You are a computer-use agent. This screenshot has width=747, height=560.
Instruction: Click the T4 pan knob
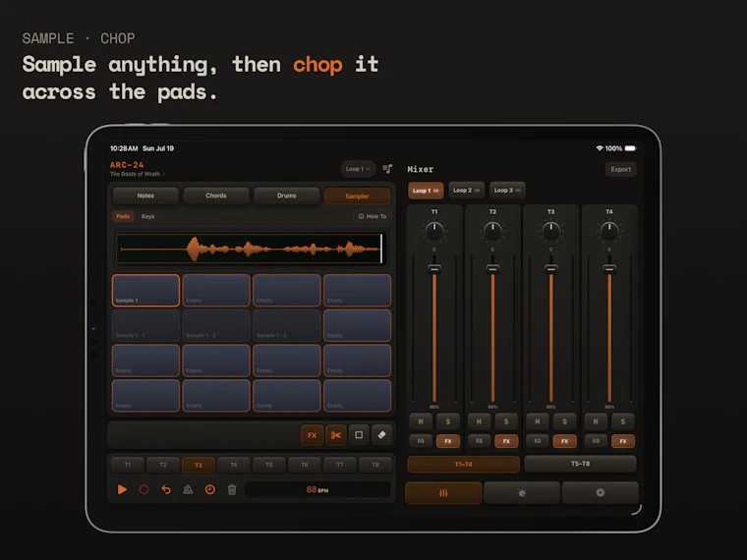(609, 231)
